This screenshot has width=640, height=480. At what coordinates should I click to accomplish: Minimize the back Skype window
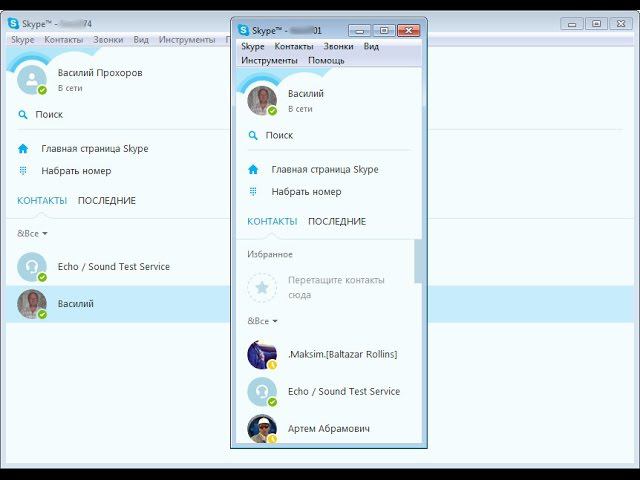572,24
